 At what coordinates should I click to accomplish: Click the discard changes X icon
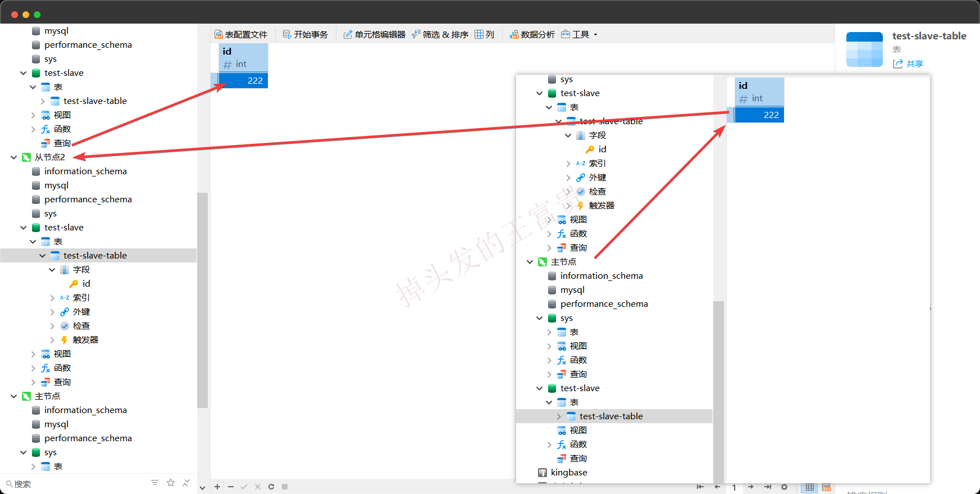pos(258,487)
